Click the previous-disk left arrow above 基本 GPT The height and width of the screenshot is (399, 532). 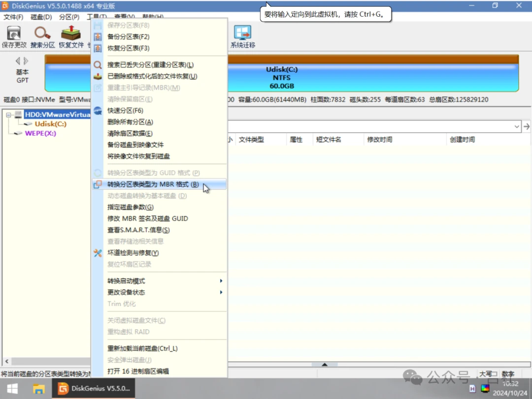[18, 61]
